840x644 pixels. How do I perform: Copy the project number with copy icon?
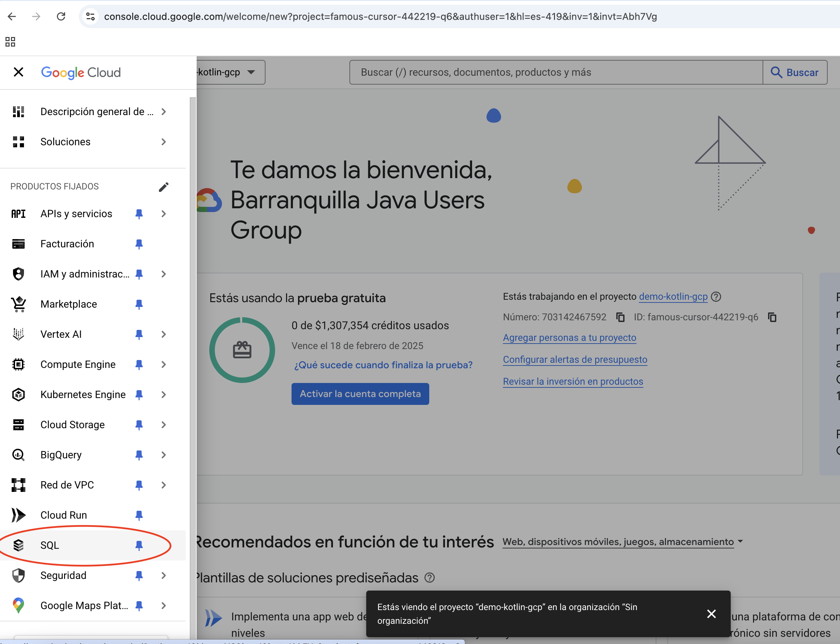tap(620, 318)
